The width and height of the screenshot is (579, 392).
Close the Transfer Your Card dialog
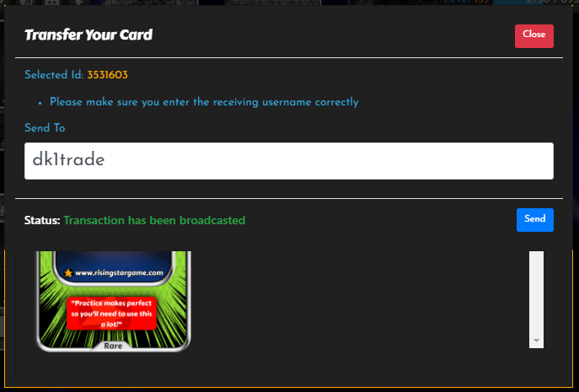(534, 36)
